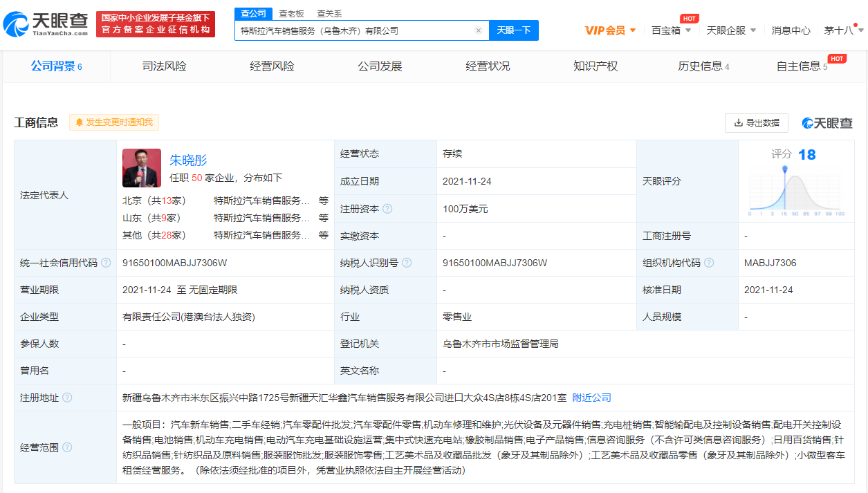Open the 经营风险 tab
Image resolution: width=868 pixels, height=493 pixels.
point(272,66)
